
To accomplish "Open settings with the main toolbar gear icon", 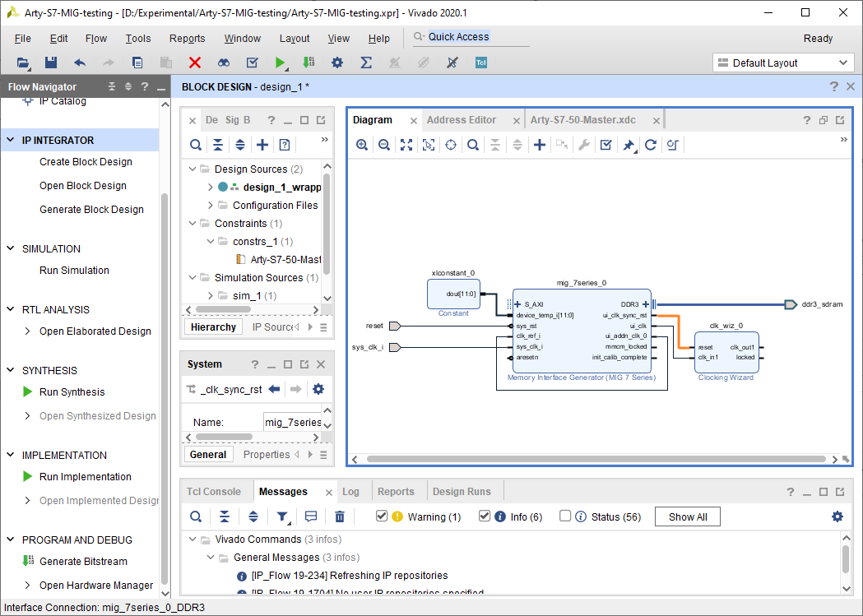I will [337, 63].
